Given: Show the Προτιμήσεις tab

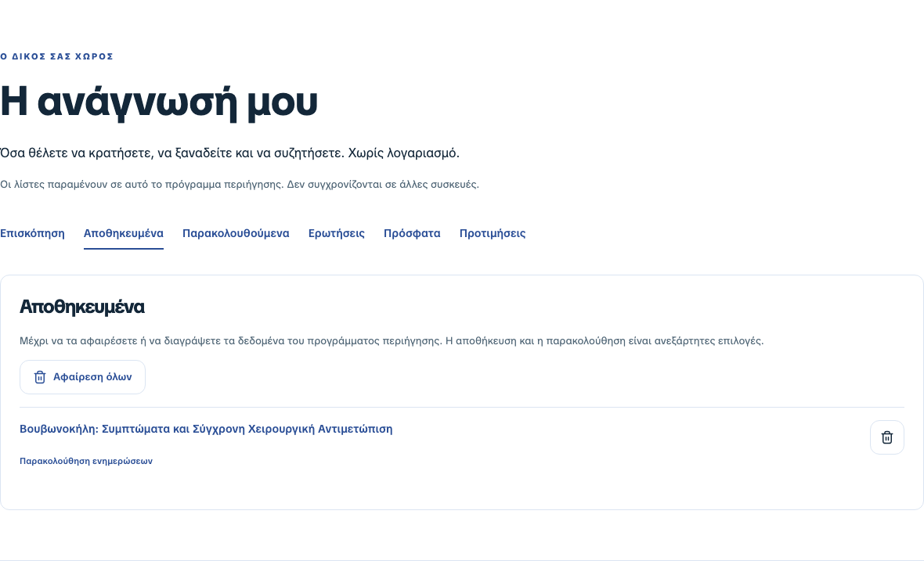Looking at the screenshot, I should point(493,234).
